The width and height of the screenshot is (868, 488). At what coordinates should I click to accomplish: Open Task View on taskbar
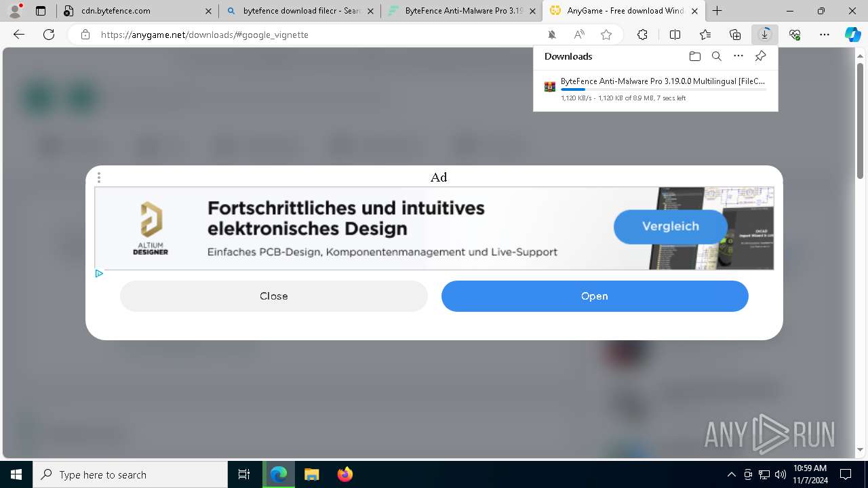(x=244, y=474)
